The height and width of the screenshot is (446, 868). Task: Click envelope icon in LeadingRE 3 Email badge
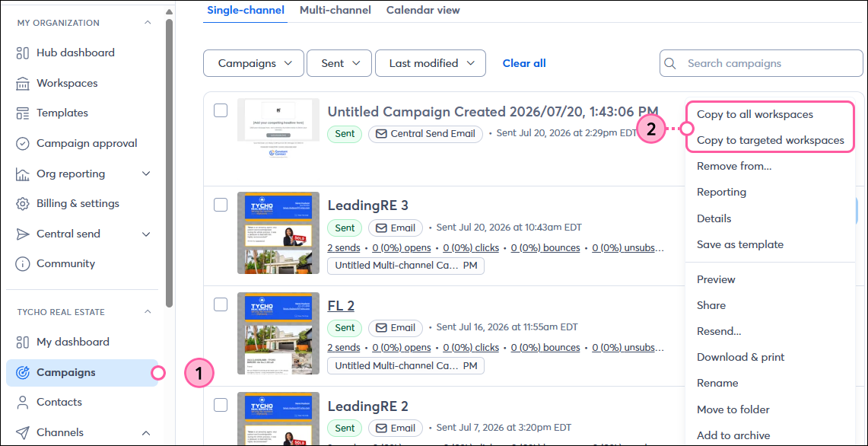click(x=381, y=228)
